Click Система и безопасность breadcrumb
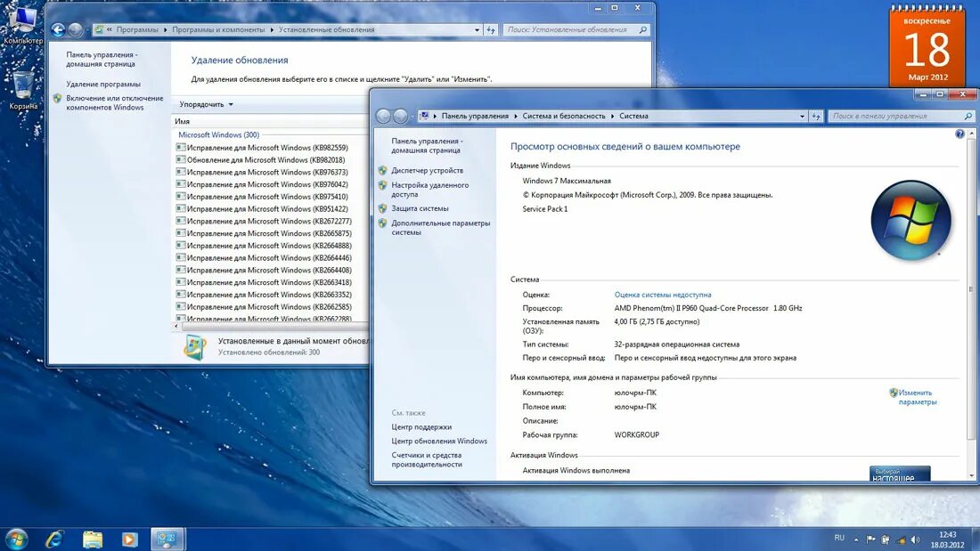The height and width of the screenshot is (551, 980). tap(564, 117)
